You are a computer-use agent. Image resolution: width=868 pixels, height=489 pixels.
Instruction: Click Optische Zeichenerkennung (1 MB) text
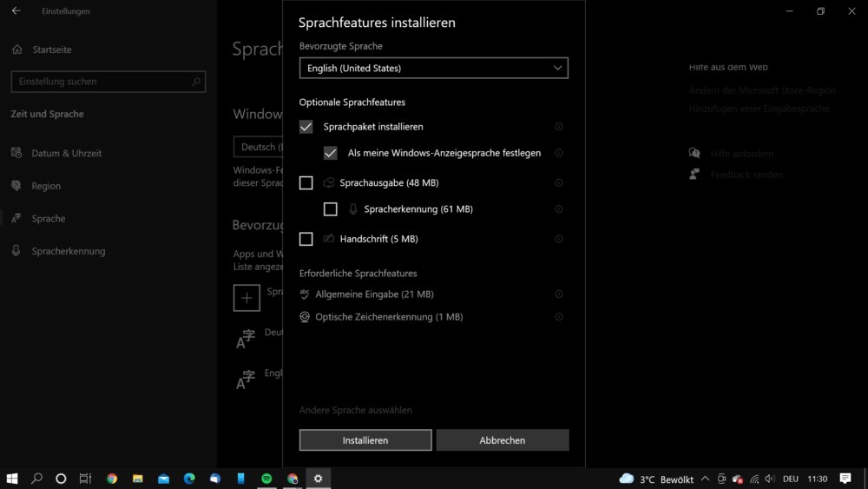(x=389, y=317)
